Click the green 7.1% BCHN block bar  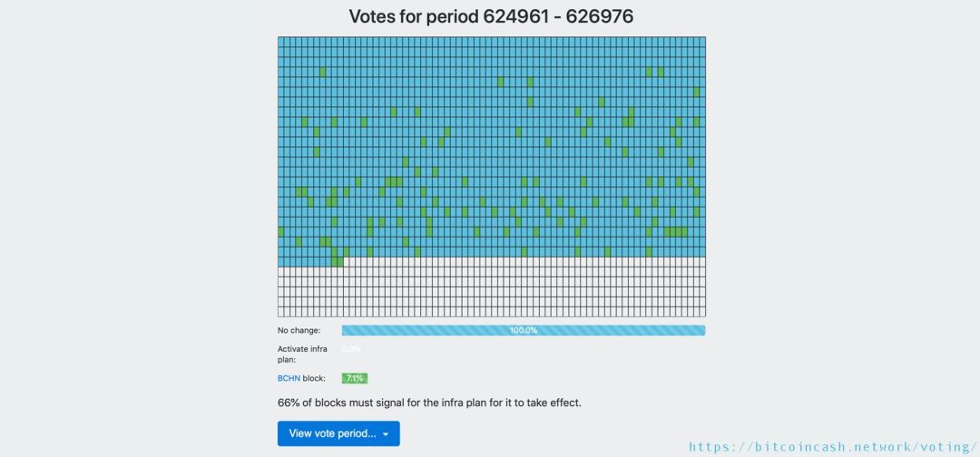pyautogui.click(x=354, y=378)
